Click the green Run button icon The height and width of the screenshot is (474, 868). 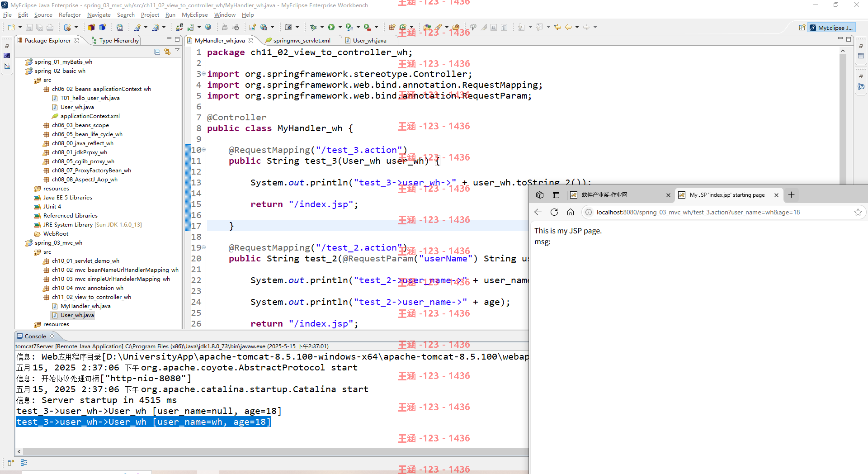point(331,27)
